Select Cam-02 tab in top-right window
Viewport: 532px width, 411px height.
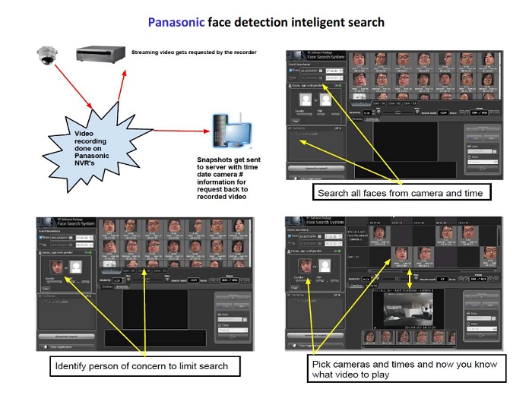394,103
